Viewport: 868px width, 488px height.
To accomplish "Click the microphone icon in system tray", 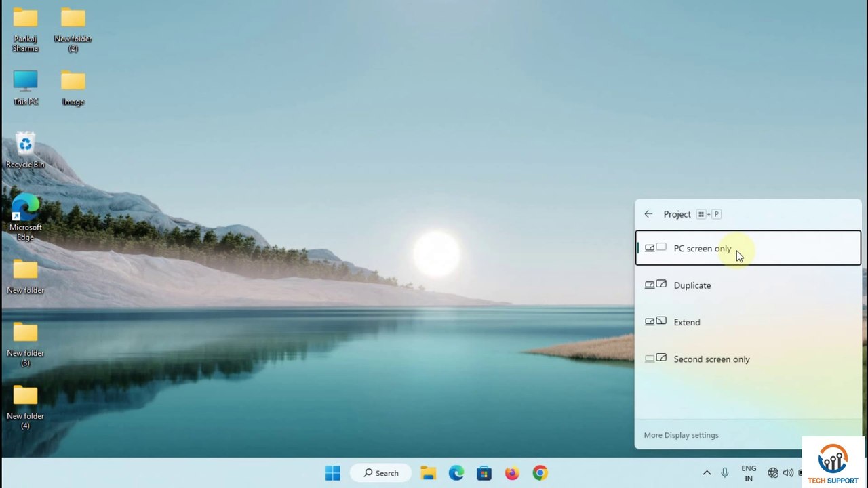I will click(x=725, y=473).
